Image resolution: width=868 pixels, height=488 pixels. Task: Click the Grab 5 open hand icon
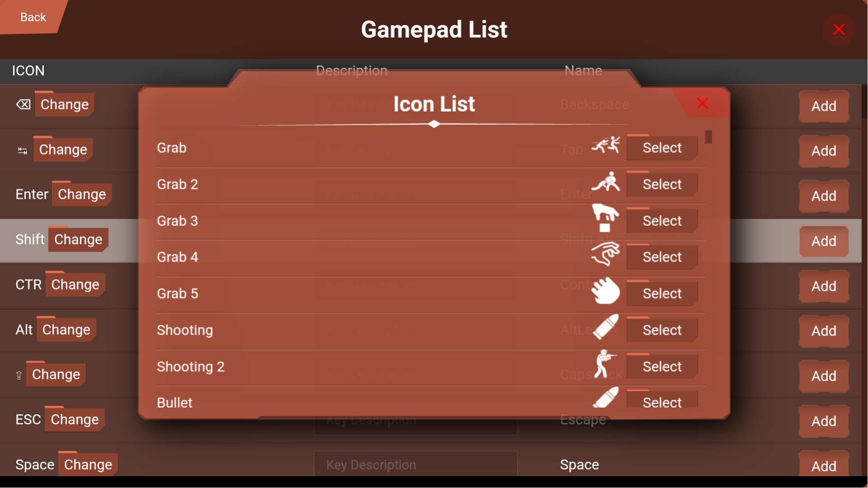tap(605, 291)
